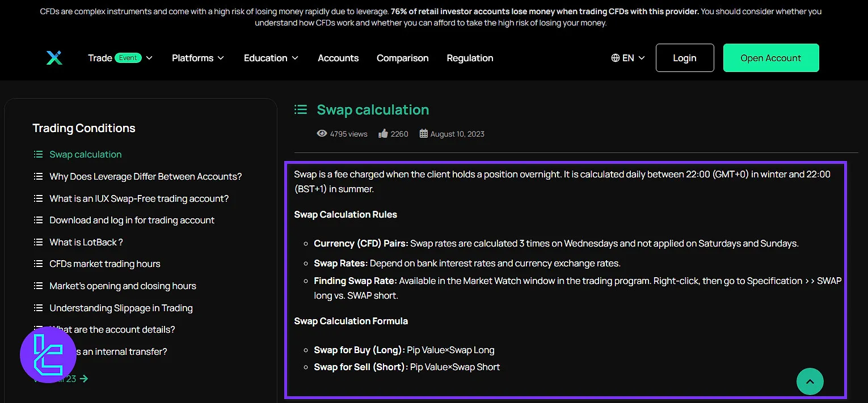
Task: Click the list icon beside Swap calculation heading
Action: (301, 109)
